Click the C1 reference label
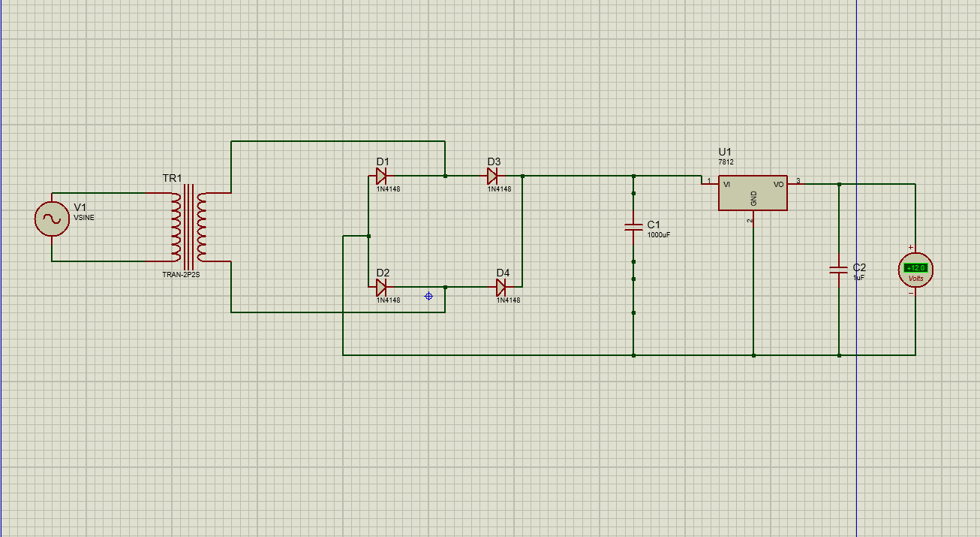Image resolution: width=980 pixels, height=537 pixels. click(x=654, y=225)
